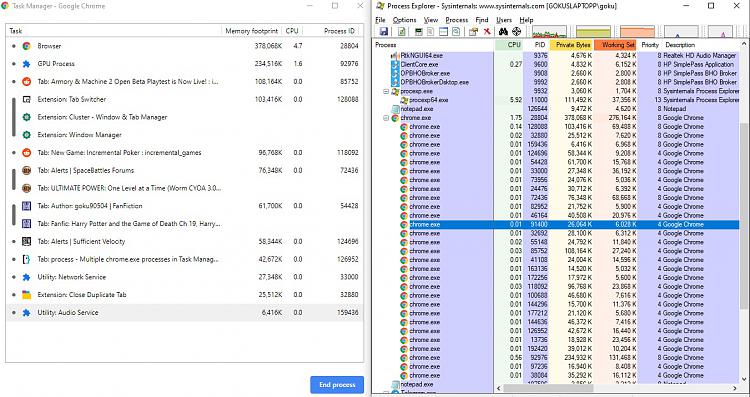Click the Reddit icon of Armory & Machine tab
This screenshot has width=750, height=397.
pos(27,81)
